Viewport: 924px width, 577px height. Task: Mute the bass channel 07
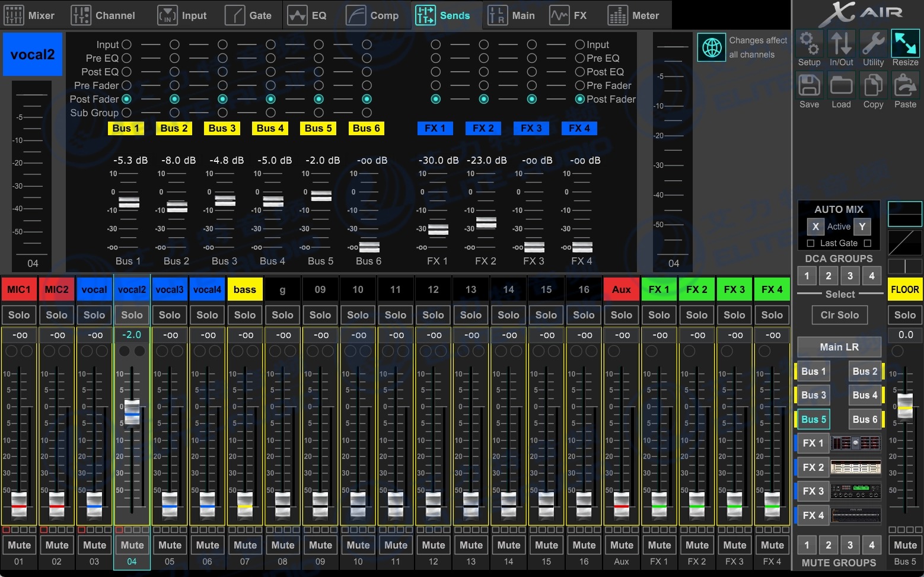245,545
